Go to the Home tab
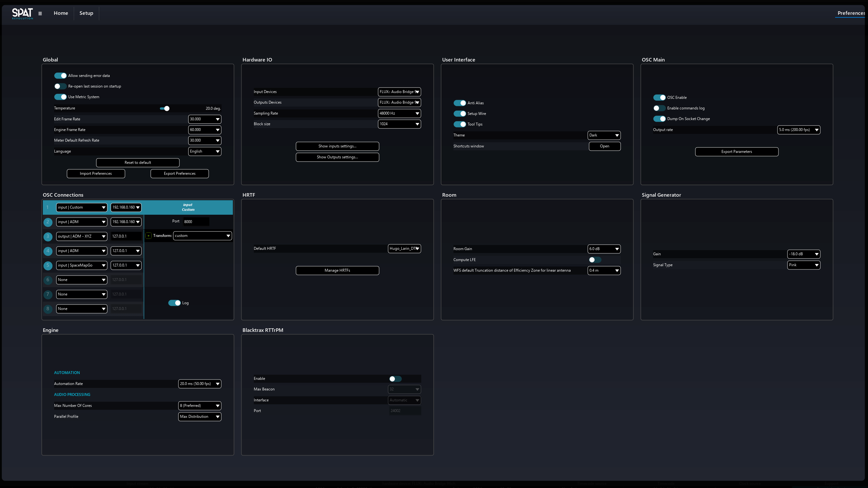Screen dimensions: 868x488 [61, 13]
